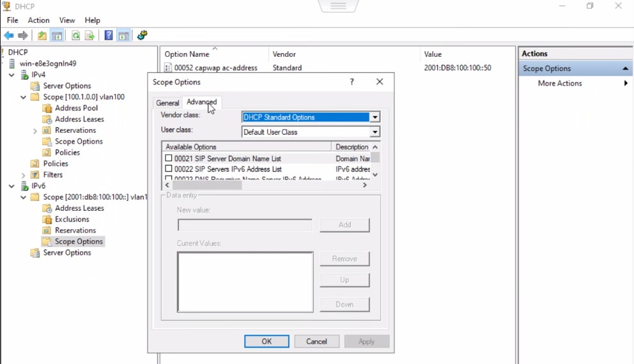Click the DHCP app icon in the title bar

click(x=6, y=6)
